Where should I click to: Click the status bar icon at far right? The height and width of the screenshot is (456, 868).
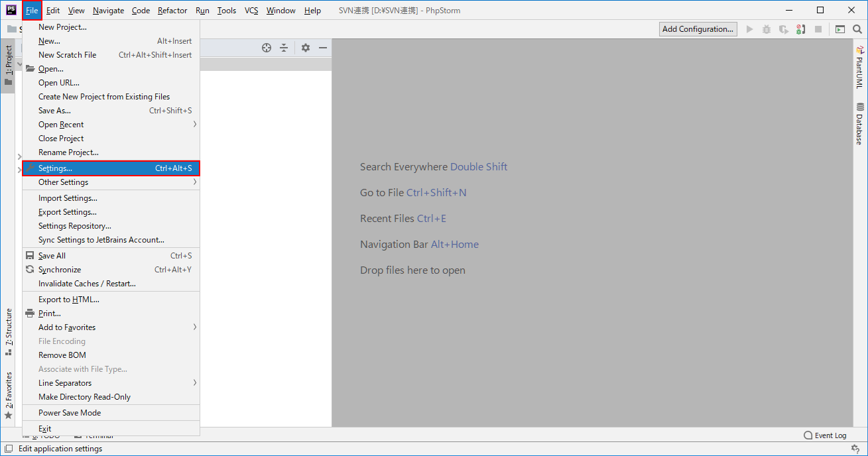point(855,449)
